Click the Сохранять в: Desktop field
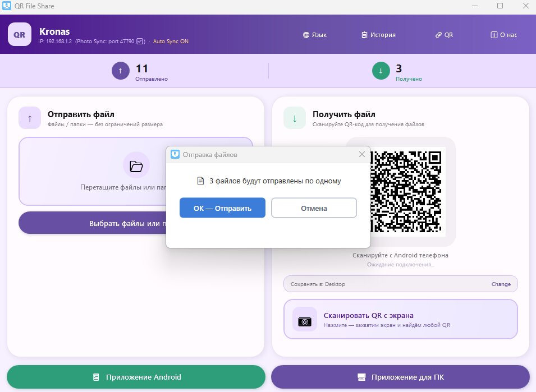This screenshot has width=536, height=392. 400,284
